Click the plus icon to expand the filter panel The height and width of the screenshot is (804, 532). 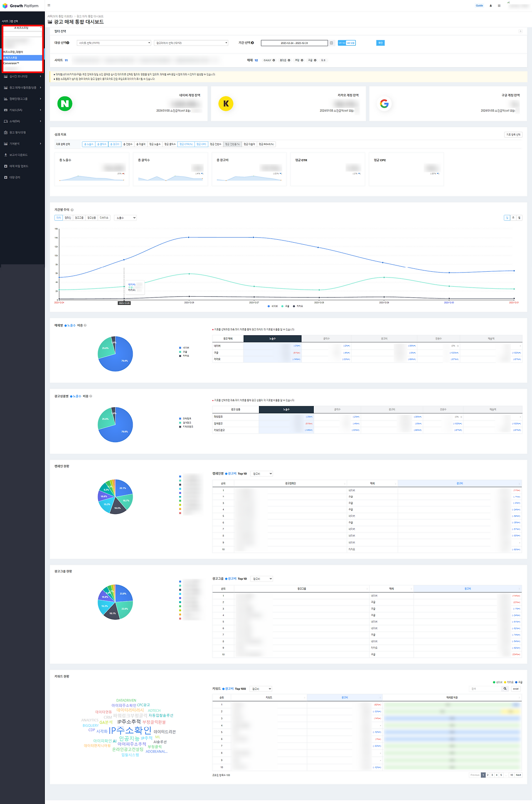(x=520, y=31)
